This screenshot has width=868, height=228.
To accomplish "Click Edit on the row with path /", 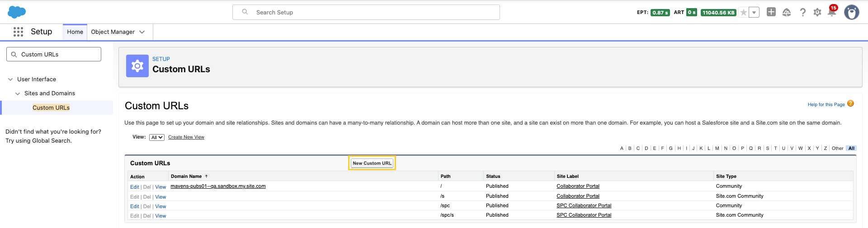I will [135, 187].
